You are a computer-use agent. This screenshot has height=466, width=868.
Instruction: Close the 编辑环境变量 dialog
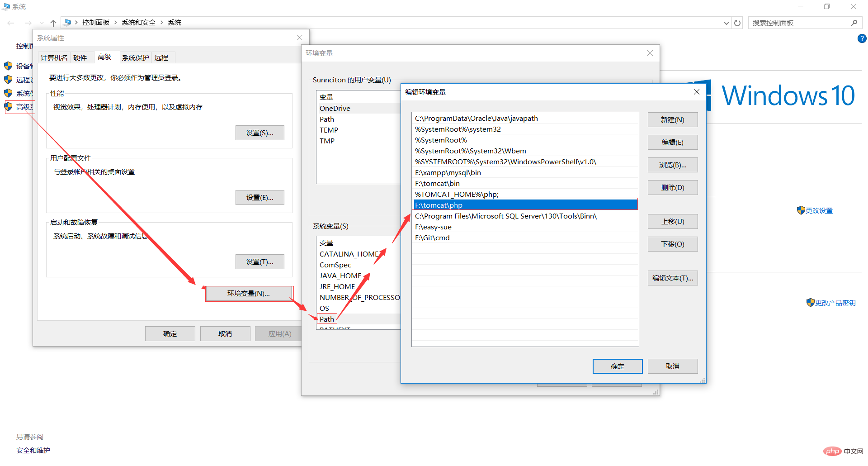tap(697, 92)
